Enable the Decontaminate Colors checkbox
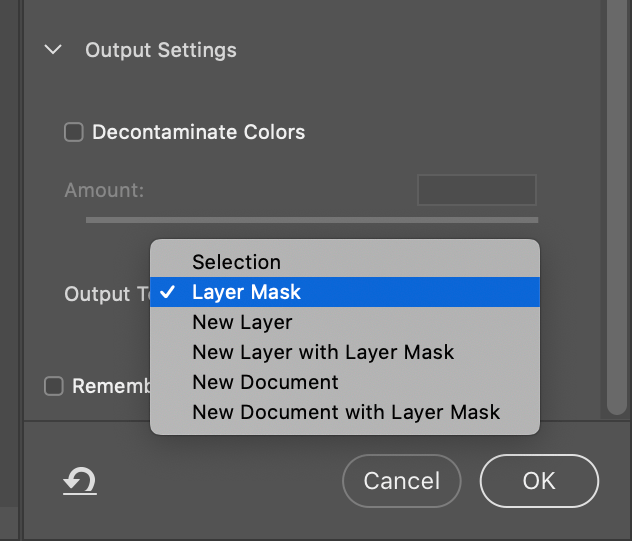 pos(74,132)
